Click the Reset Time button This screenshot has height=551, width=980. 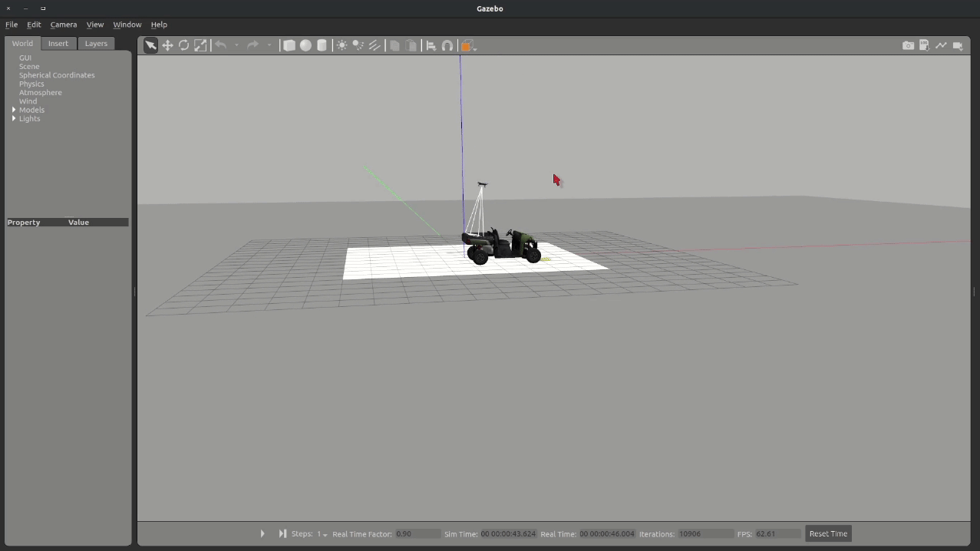pos(828,533)
